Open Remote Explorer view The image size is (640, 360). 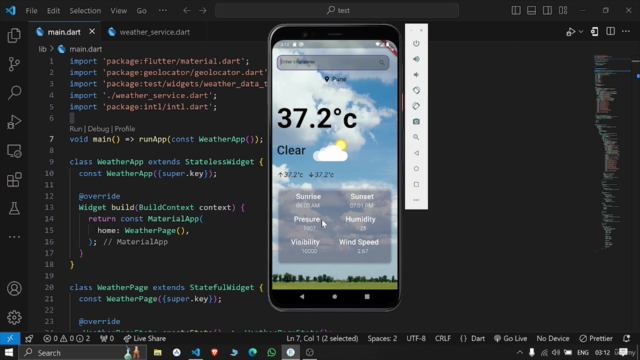[x=14, y=151]
